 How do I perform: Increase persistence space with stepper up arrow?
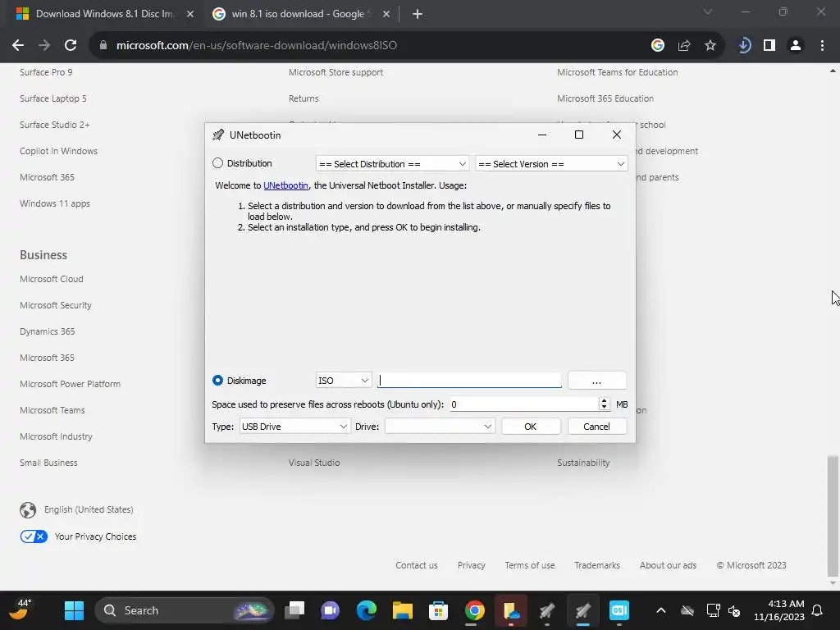pos(605,400)
